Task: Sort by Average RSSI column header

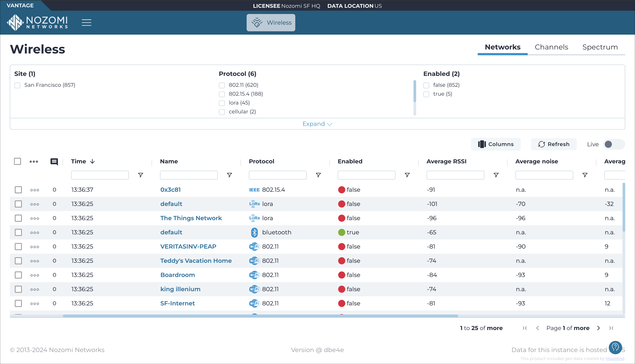Action: [446, 162]
